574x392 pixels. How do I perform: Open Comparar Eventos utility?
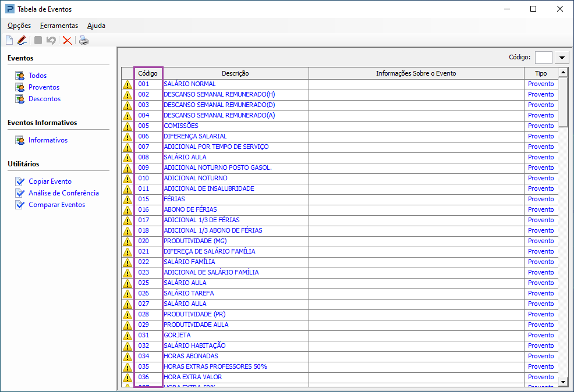(56, 205)
